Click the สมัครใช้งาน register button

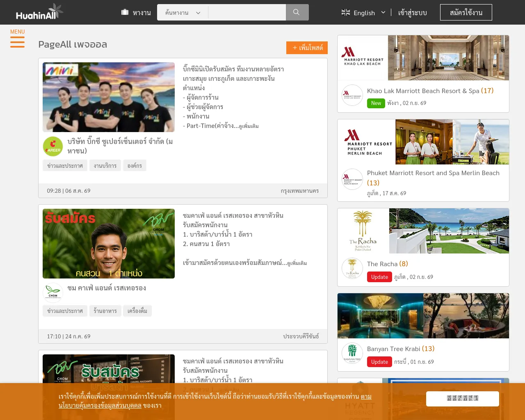(466, 12)
